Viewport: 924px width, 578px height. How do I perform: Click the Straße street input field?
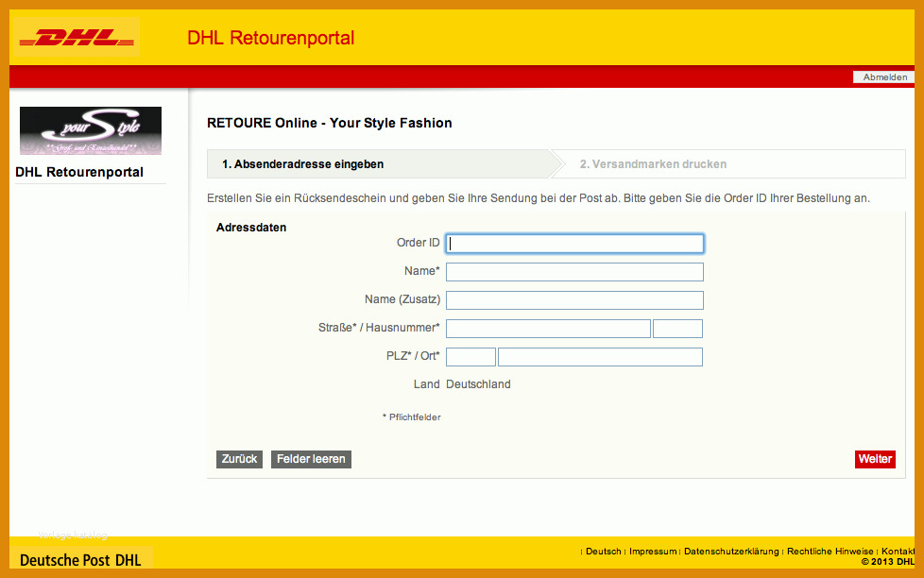[x=548, y=328]
